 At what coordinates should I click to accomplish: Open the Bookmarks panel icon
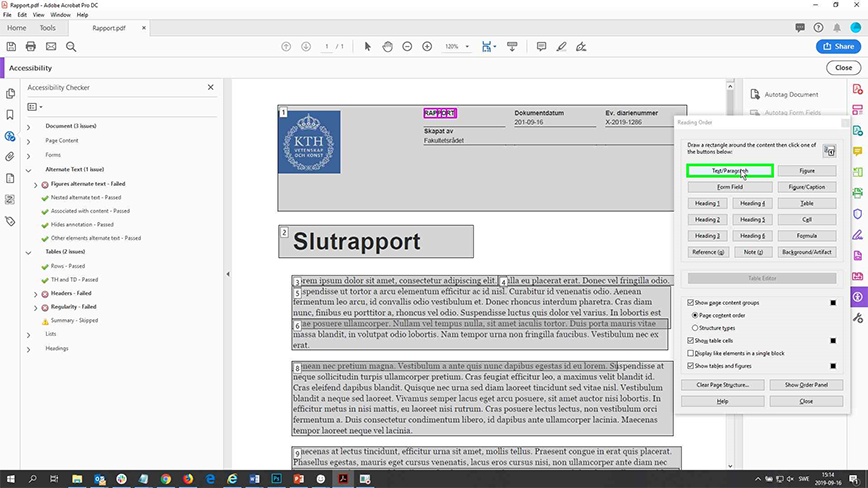coord(10,115)
